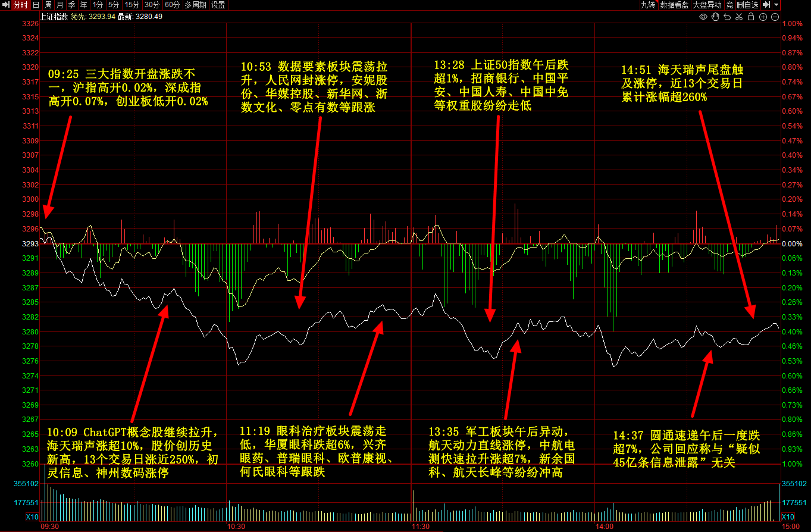This screenshot has width=811, height=532.
Task: Zoom out with the minus circle icon
Action: [775, 17]
